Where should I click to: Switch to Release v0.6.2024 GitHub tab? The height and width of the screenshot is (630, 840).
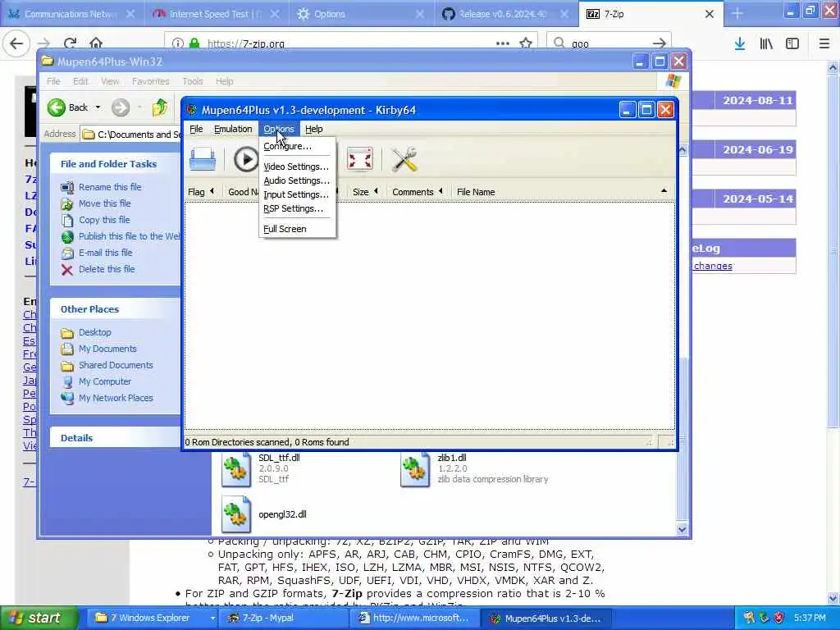coord(503,14)
